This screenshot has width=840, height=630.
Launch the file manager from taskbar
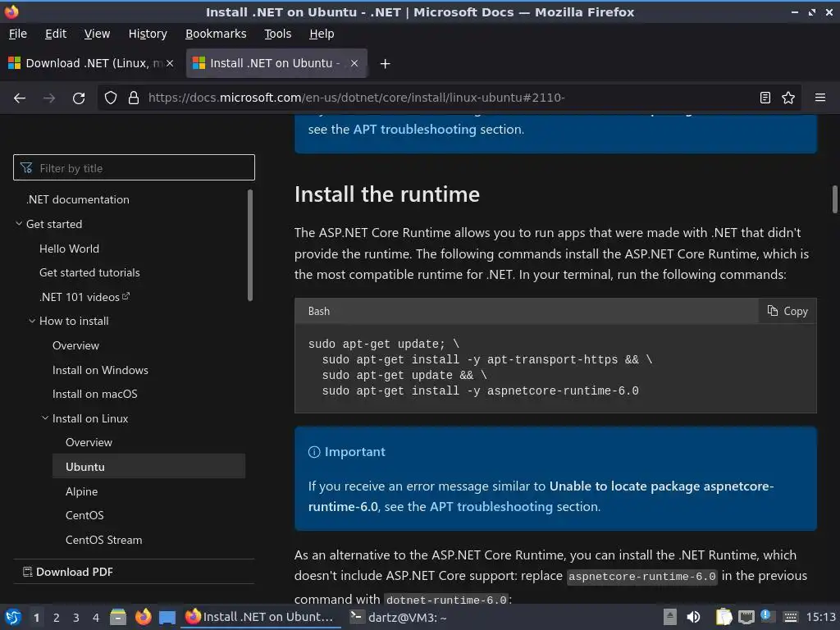[x=118, y=617]
